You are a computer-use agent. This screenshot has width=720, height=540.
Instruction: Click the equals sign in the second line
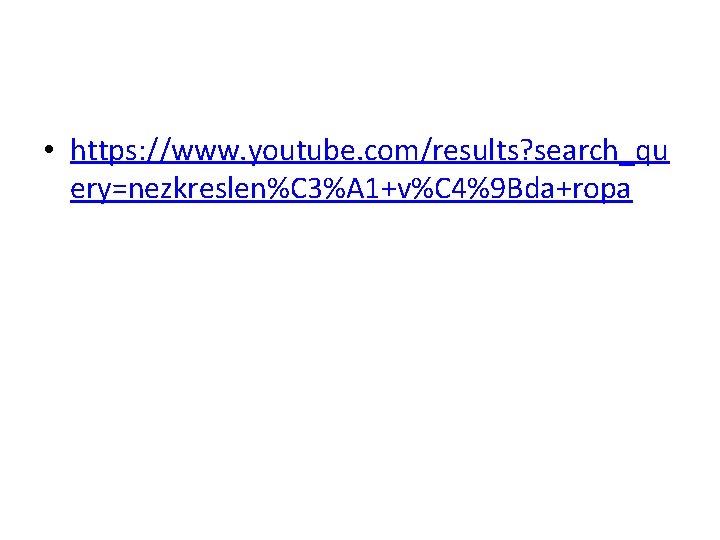(x=119, y=189)
